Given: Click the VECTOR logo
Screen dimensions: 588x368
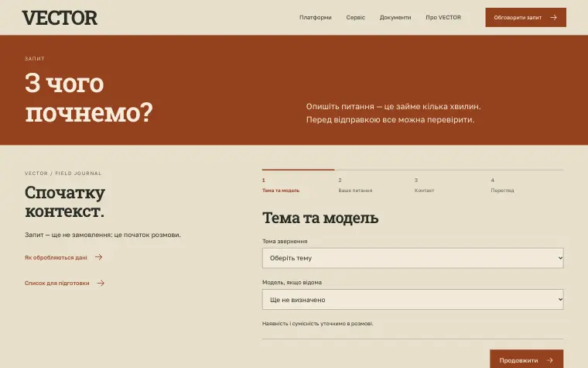Looking at the screenshot, I should (60, 18).
